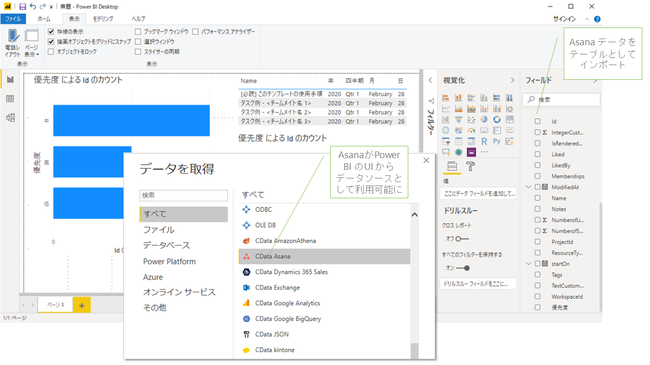Click the connector list scroll-up arrow

tap(414, 215)
